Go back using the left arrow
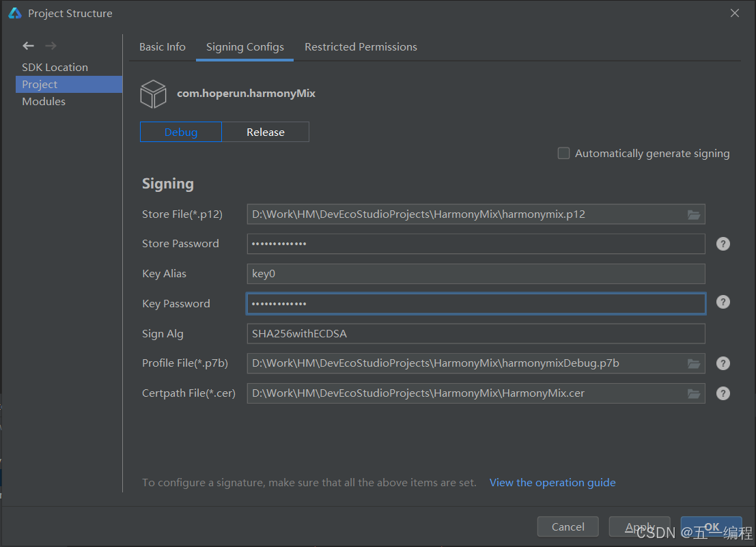Viewport: 756px width, 547px height. pos(29,46)
